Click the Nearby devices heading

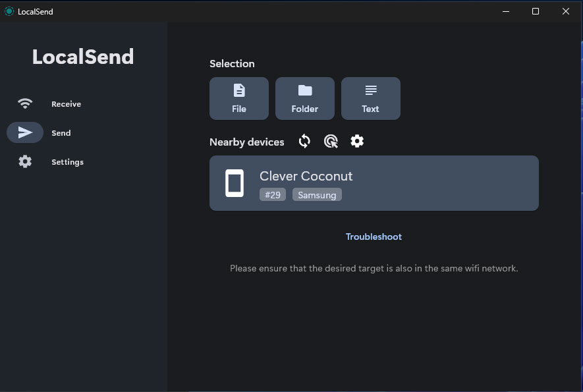pos(247,142)
